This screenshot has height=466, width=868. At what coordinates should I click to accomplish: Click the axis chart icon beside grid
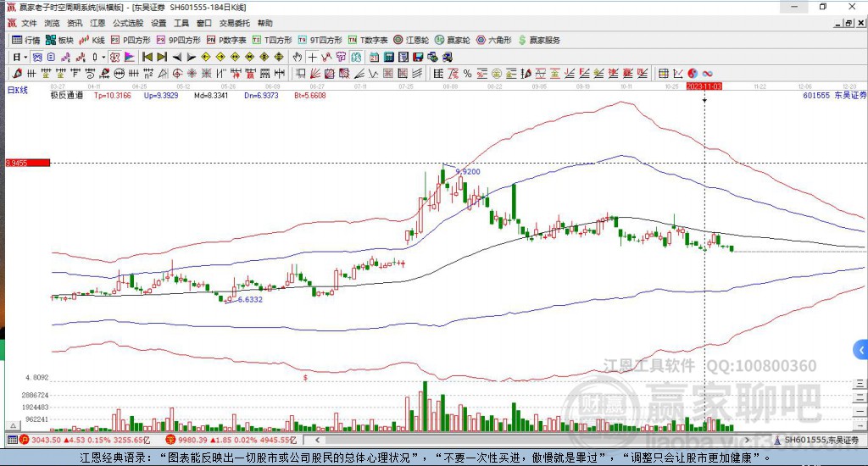click(x=677, y=73)
